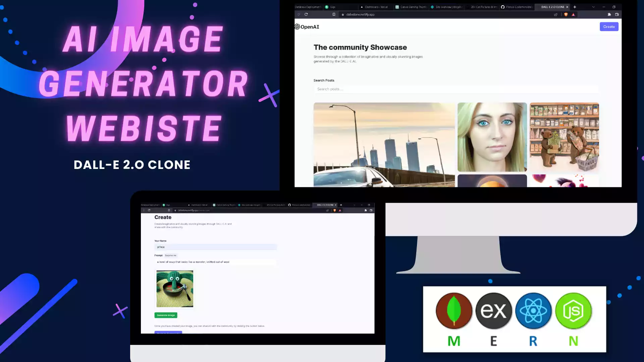Click Your Name field containing prince
This screenshot has width=644, height=362.
(x=215, y=247)
